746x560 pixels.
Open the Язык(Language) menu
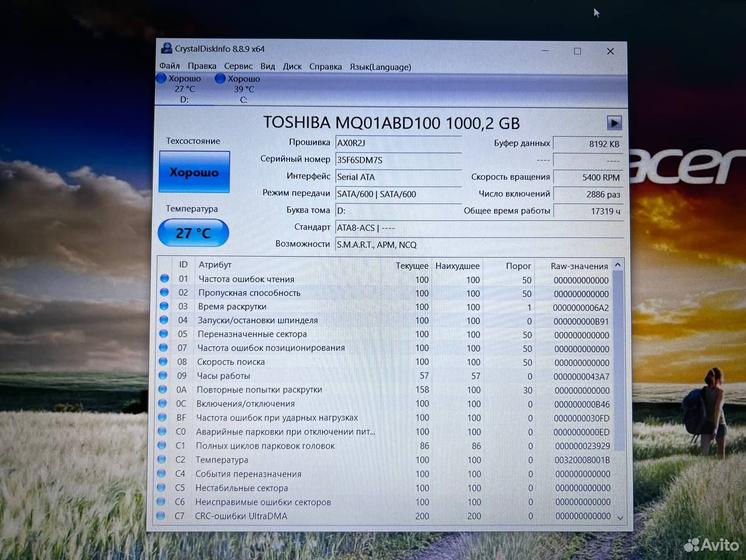(380, 67)
